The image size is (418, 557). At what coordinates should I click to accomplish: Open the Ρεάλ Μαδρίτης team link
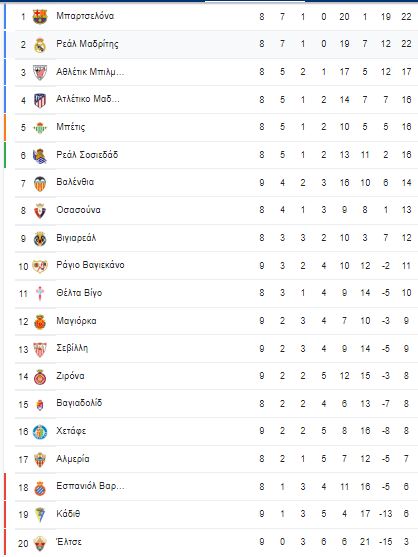click(x=87, y=44)
